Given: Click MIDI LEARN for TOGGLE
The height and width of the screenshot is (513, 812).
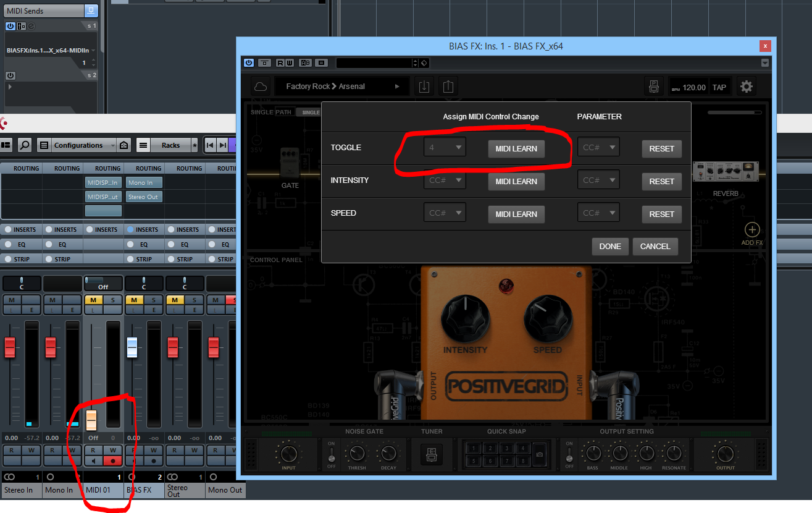Looking at the screenshot, I should pos(516,148).
